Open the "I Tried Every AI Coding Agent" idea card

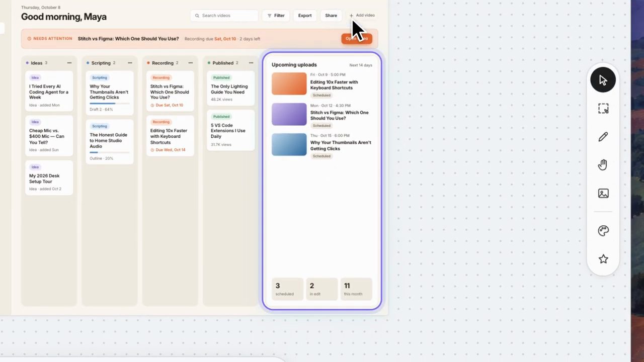coord(49,91)
